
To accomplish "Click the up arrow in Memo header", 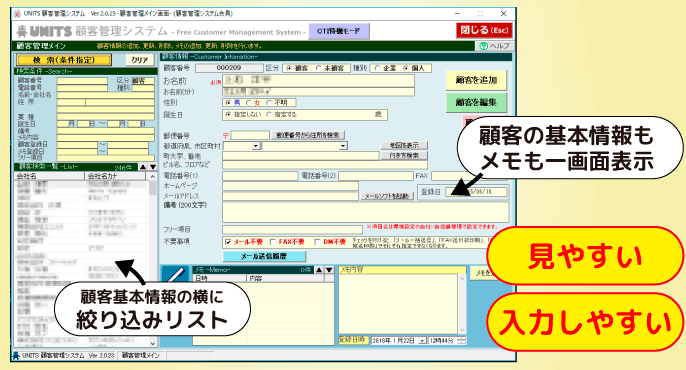I will point(319,270).
